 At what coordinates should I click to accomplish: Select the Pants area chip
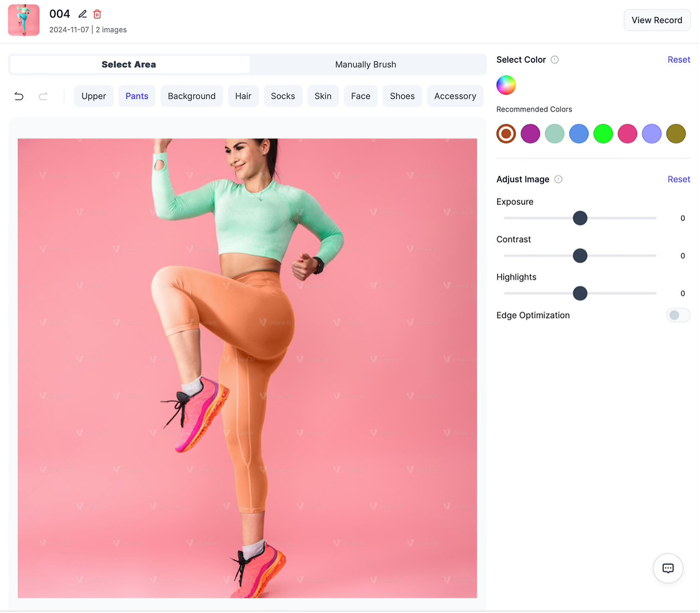pos(137,96)
